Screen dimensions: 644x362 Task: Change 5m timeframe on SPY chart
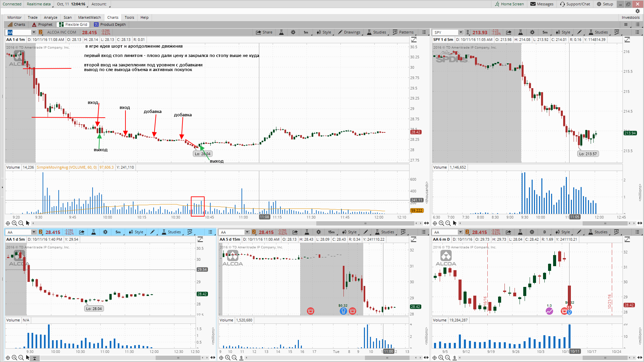pyautogui.click(x=545, y=32)
